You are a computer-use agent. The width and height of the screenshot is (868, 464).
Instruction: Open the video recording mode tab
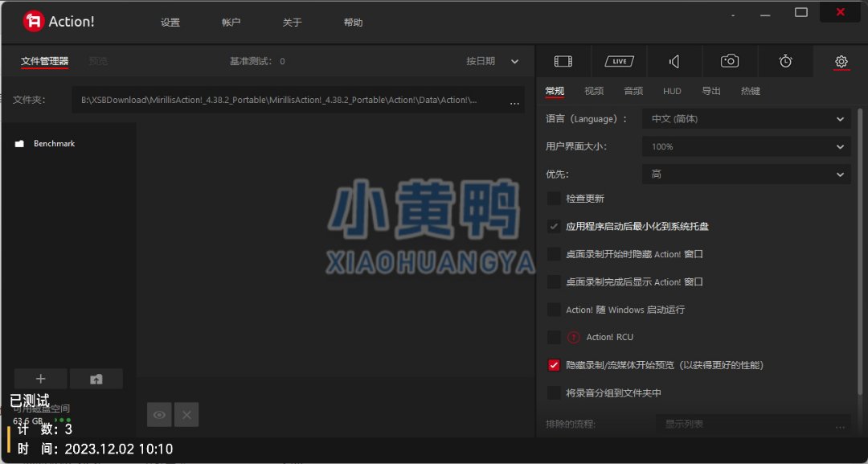(x=563, y=61)
